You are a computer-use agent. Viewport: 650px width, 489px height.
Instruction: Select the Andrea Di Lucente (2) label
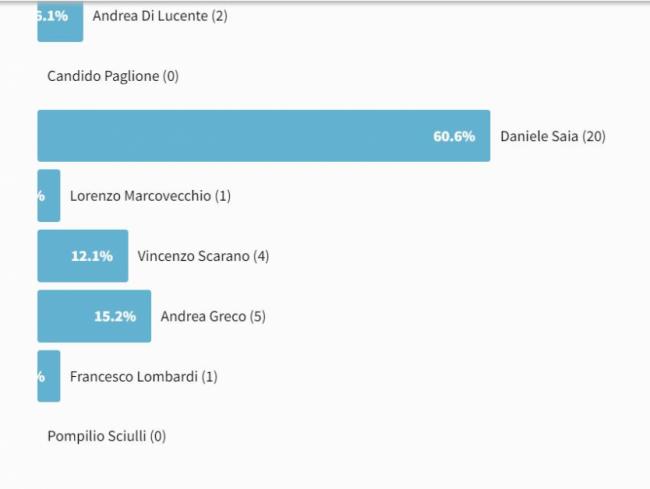[x=160, y=16]
